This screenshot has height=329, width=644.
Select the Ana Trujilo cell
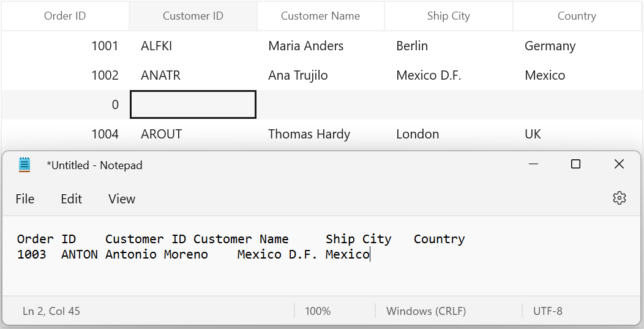[x=320, y=75]
